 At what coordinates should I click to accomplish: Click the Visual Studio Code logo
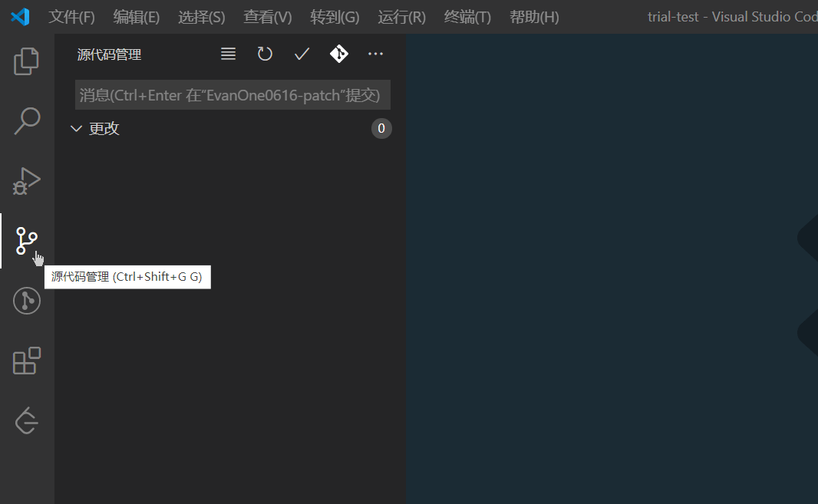tap(19, 16)
